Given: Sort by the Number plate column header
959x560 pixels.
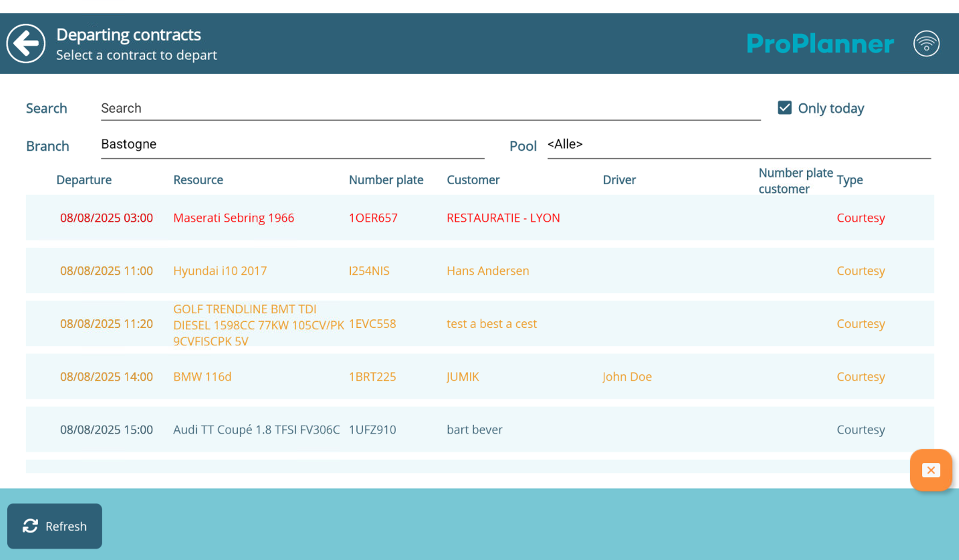Looking at the screenshot, I should coord(386,180).
